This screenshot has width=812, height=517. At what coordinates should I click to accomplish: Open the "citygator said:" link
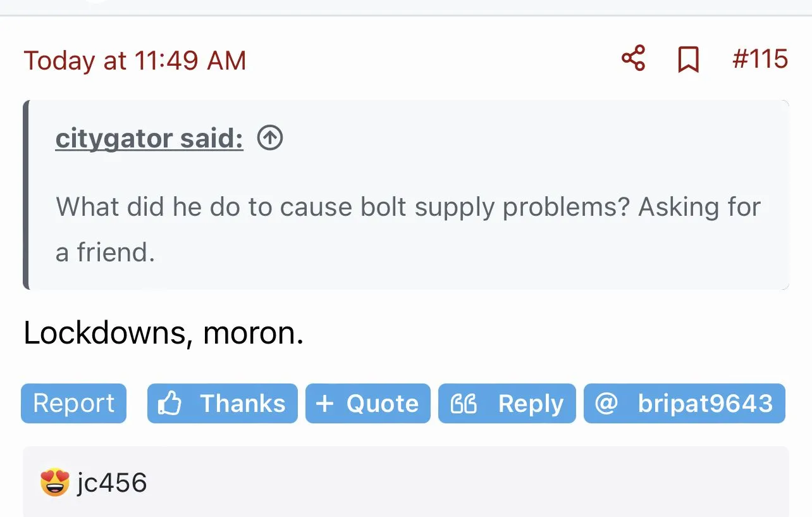(x=149, y=139)
